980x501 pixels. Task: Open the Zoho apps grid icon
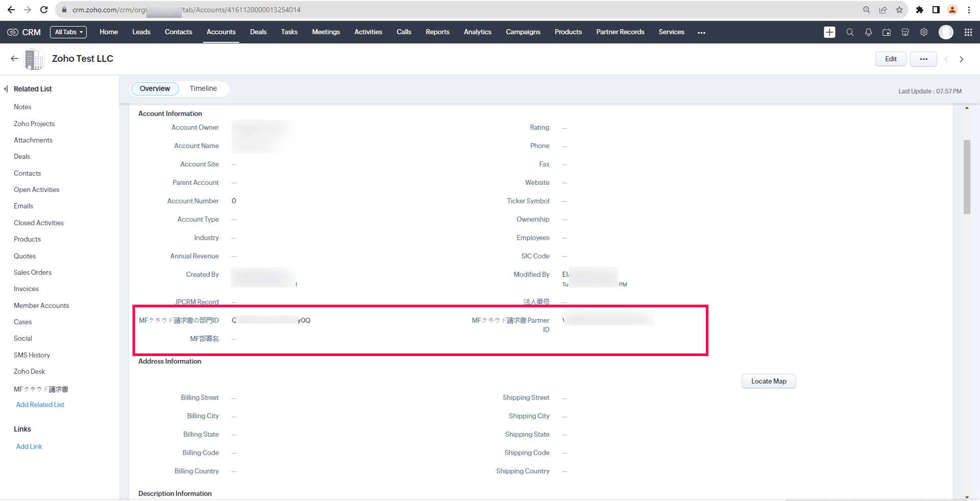pos(968,32)
